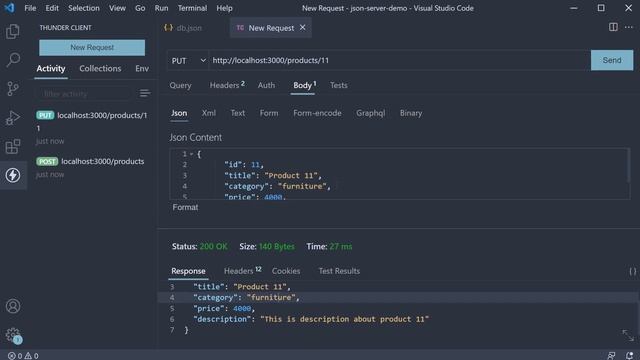Switch to the Collections tab

[100, 69]
